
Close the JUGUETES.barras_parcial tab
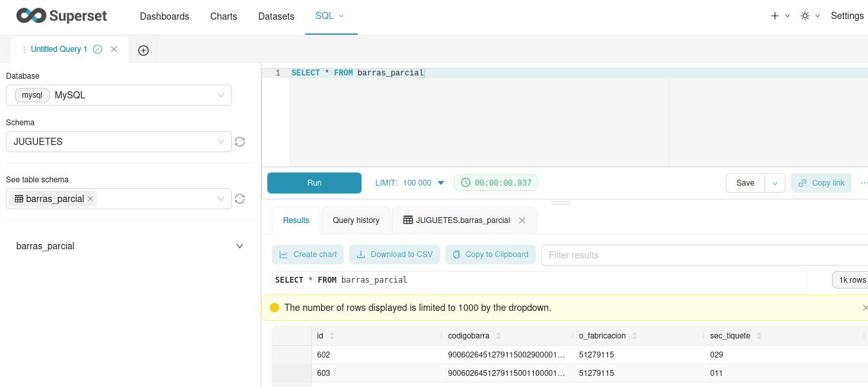522,220
